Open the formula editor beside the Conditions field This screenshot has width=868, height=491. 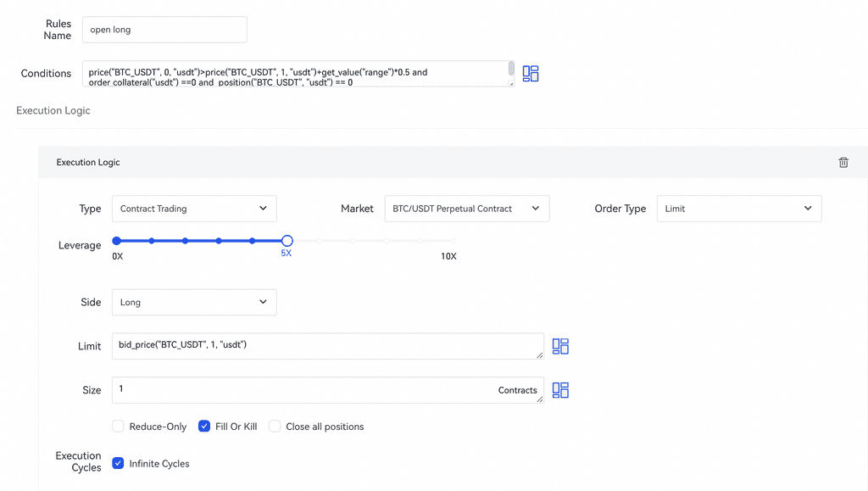coord(531,74)
